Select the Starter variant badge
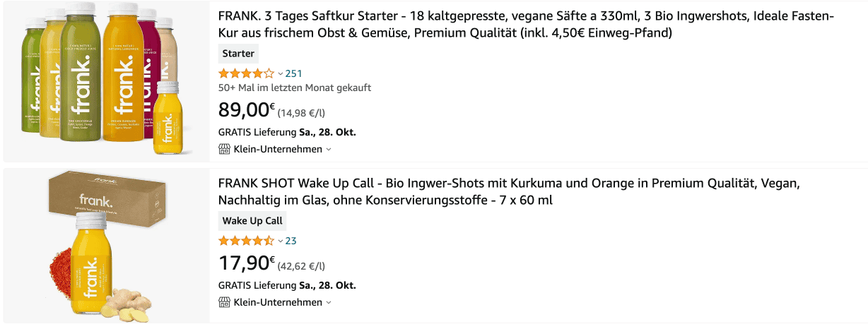Screen dimensions: 868x324 [239, 54]
